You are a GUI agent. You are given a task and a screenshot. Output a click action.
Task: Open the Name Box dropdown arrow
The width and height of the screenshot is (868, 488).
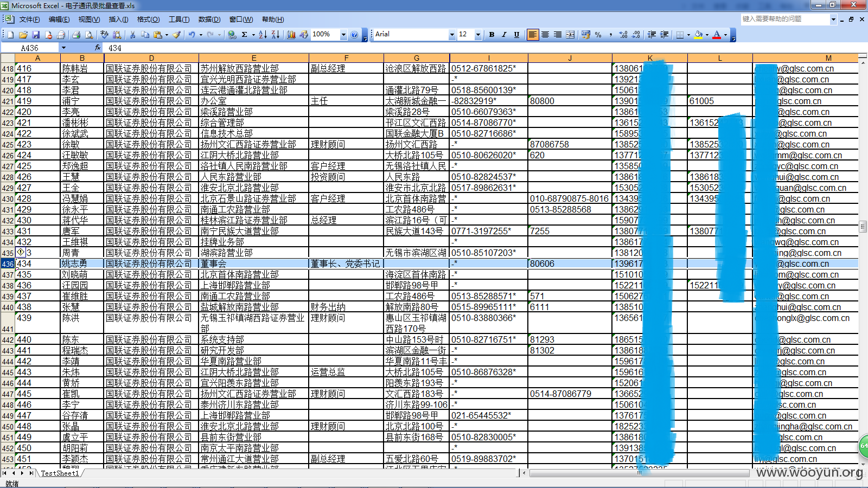[x=63, y=48]
